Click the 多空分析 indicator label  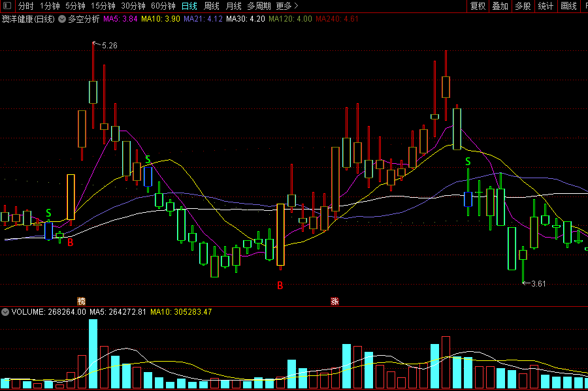tap(84, 19)
